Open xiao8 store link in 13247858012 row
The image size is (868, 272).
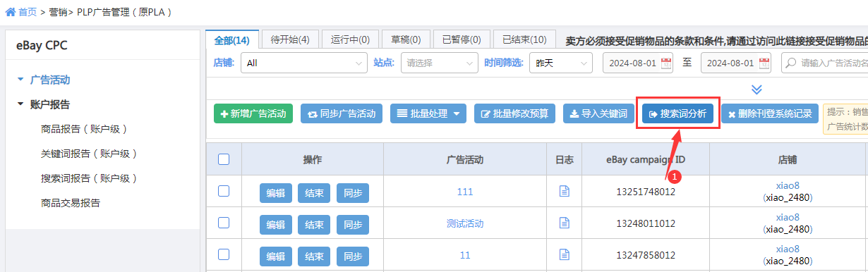click(788, 249)
